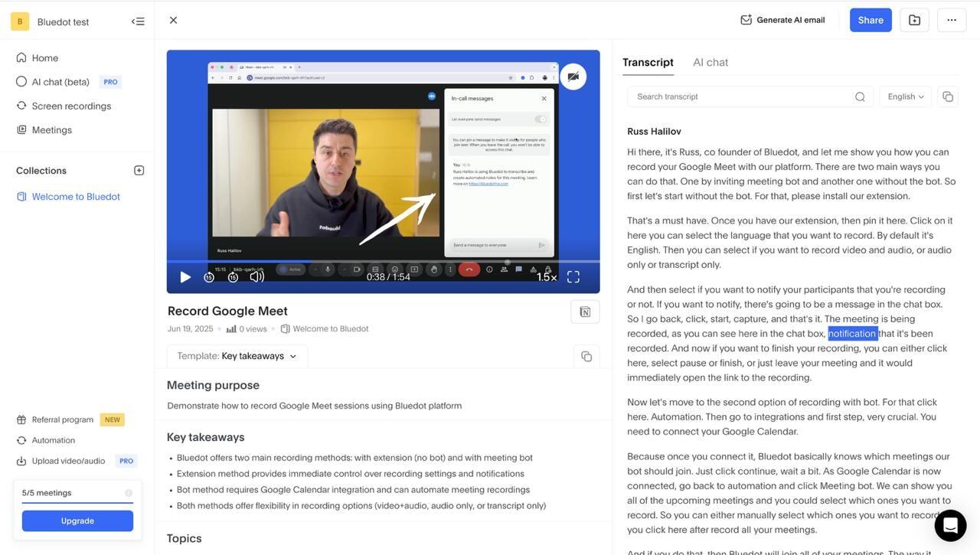This screenshot has width=980, height=555.
Task: Change playback speed 1.5x
Action: 547,277
